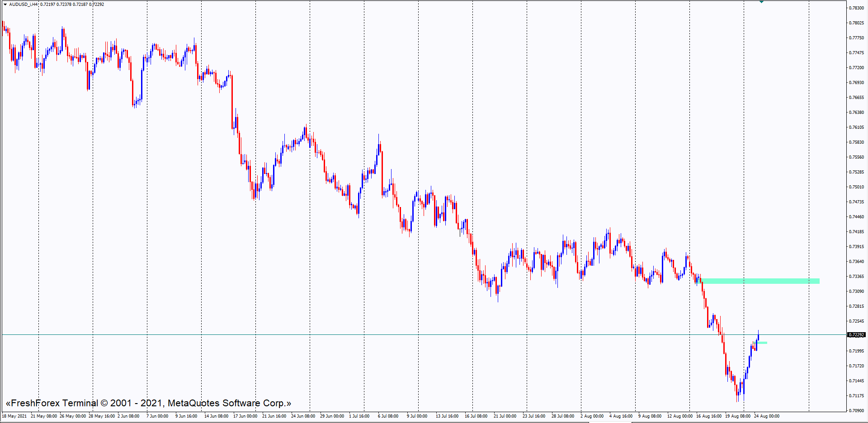Image resolution: width=868 pixels, height=423 pixels.
Task: Click the teal chart shift triangle marker
Action: pyautogui.click(x=762, y=2)
